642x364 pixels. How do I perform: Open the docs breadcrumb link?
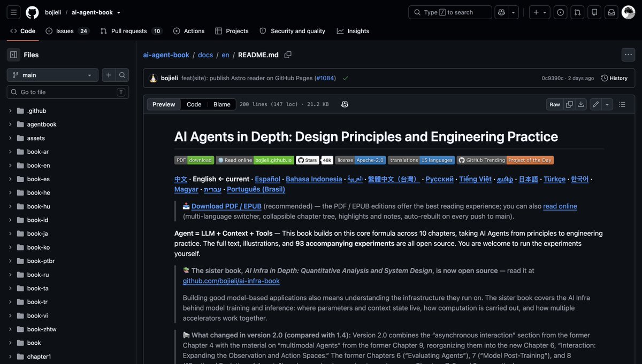pyautogui.click(x=205, y=55)
